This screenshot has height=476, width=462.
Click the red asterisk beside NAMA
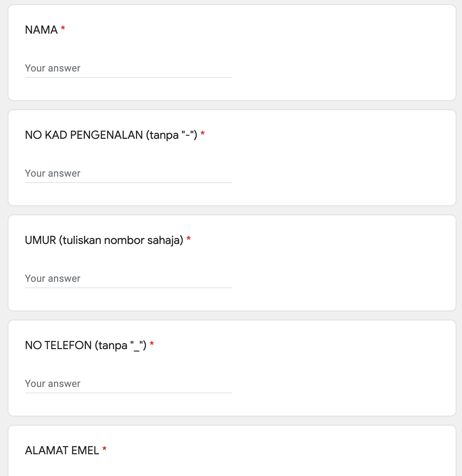coord(63,28)
